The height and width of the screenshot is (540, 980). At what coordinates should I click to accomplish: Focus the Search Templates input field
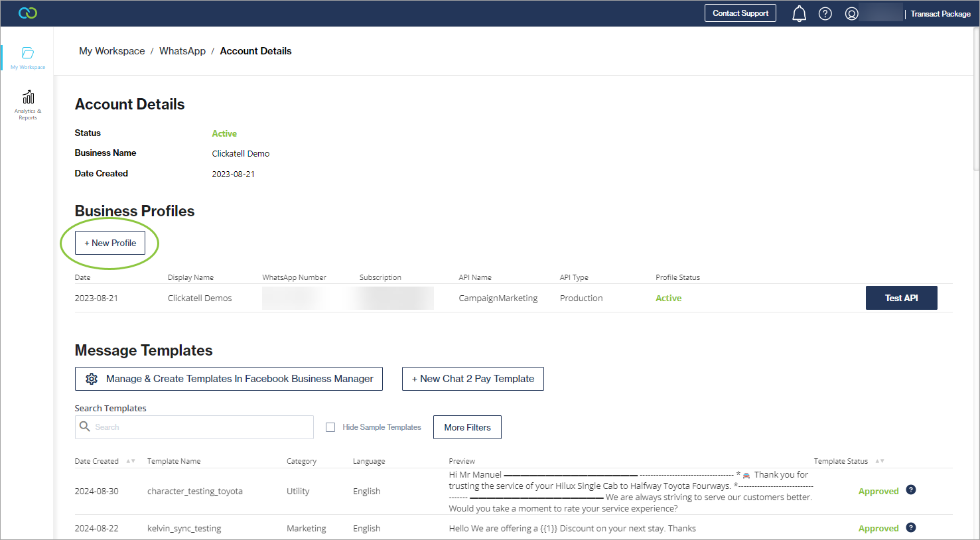click(199, 427)
